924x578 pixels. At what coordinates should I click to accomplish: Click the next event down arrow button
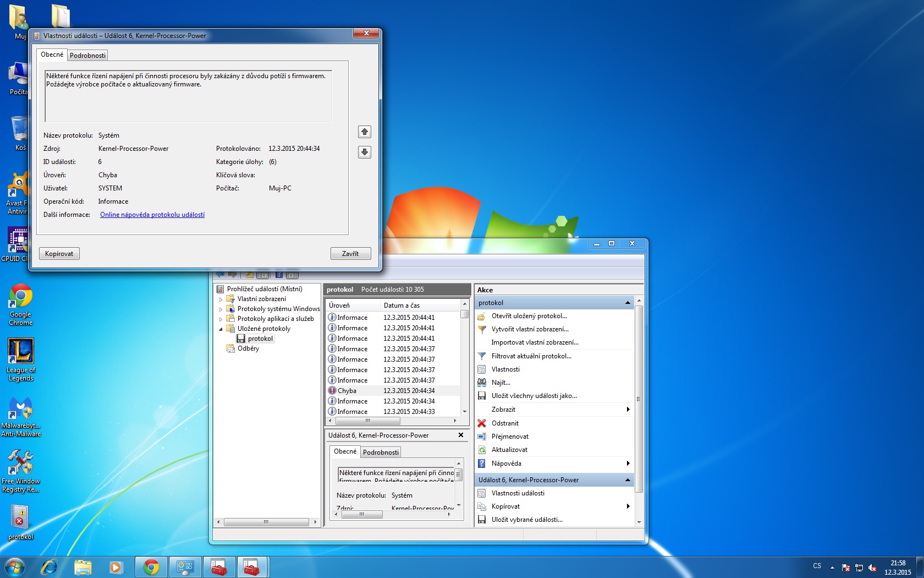click(x=364, y=152)
